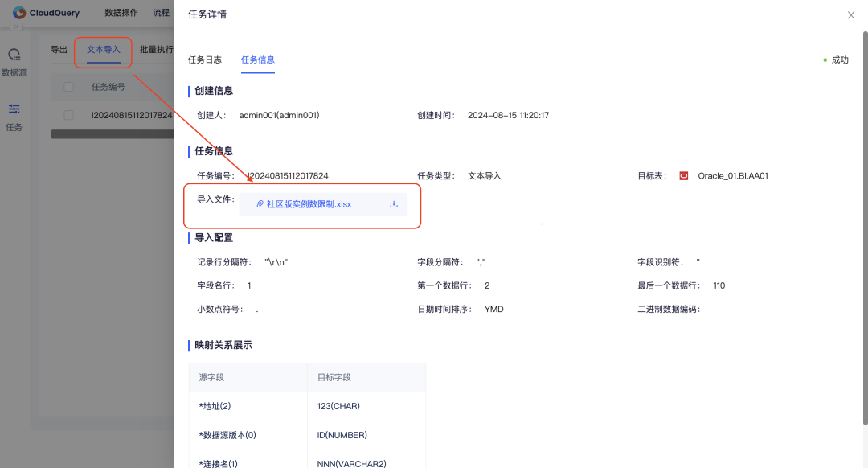Open the 流程 menu

pos(161,12)
